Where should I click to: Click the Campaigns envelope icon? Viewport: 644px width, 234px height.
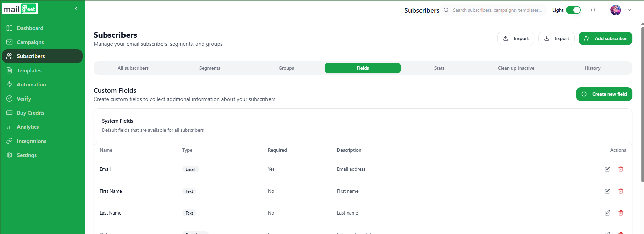coord(9,42)
